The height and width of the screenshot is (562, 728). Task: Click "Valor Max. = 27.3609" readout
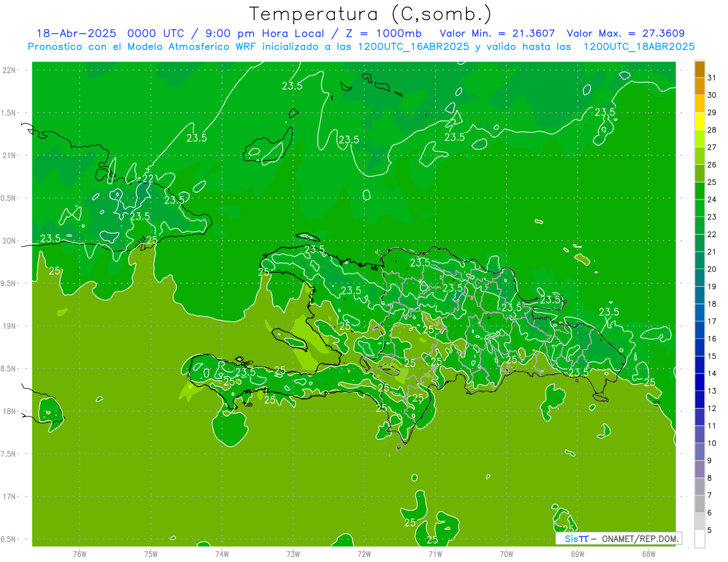point(625,33)
